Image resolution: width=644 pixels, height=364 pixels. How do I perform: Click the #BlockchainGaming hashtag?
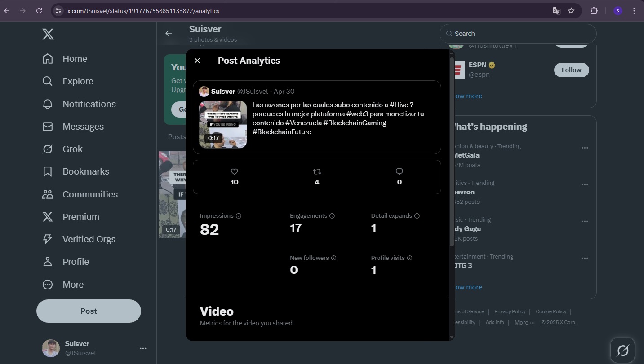click(x=355, y=123)
